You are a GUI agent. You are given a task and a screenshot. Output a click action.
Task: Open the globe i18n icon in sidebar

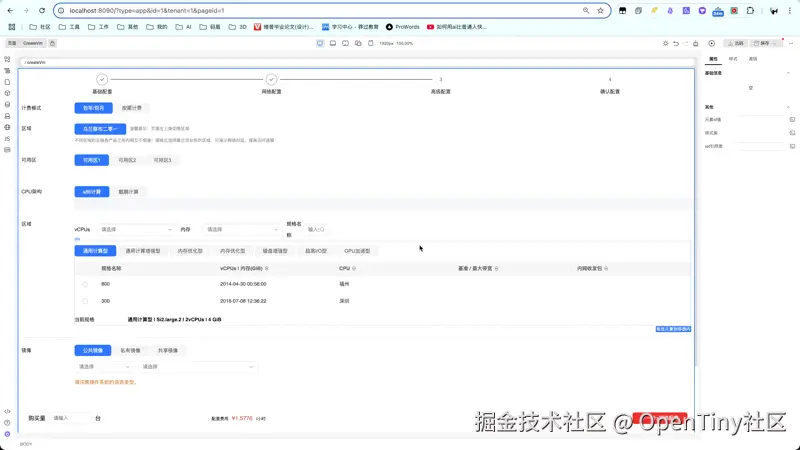coord(7,128)
